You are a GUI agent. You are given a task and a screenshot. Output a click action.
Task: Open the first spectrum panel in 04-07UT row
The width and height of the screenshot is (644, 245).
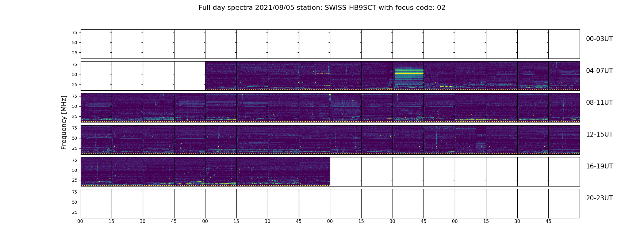[221, 76]
